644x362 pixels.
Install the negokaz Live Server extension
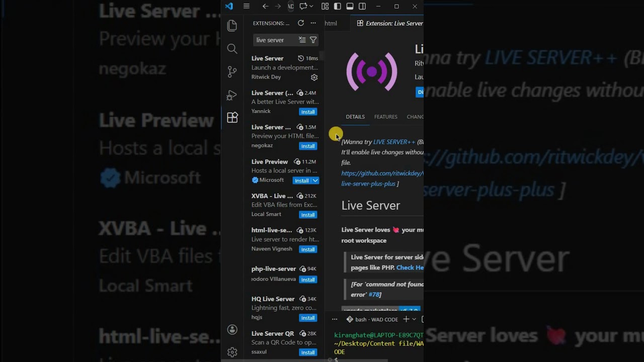point(308,146)
